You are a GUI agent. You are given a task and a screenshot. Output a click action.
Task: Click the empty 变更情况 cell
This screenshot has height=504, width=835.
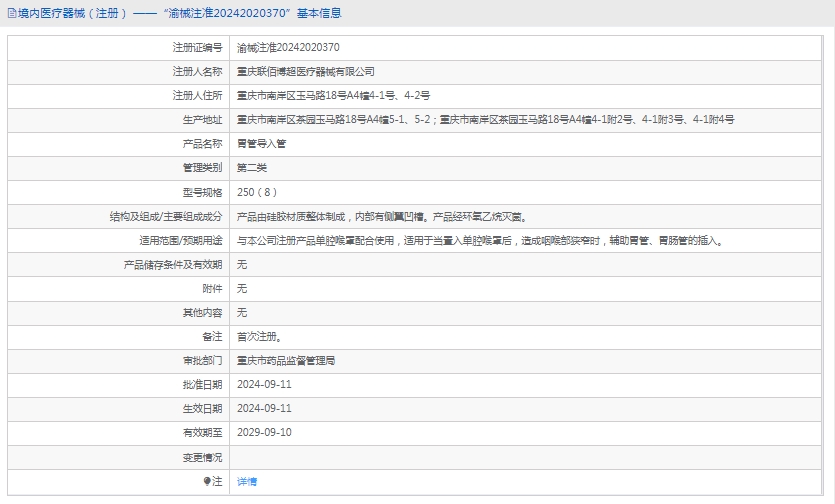click(x=528, y=457)
